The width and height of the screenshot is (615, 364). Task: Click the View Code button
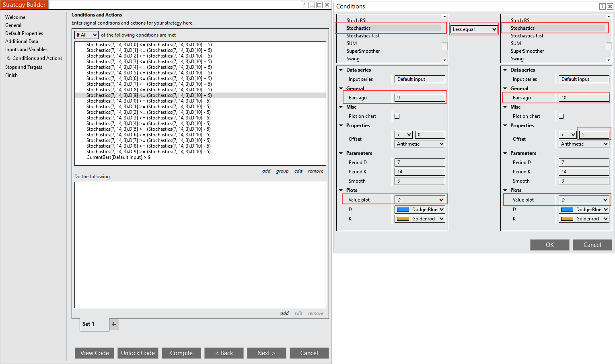pos(95,353)
